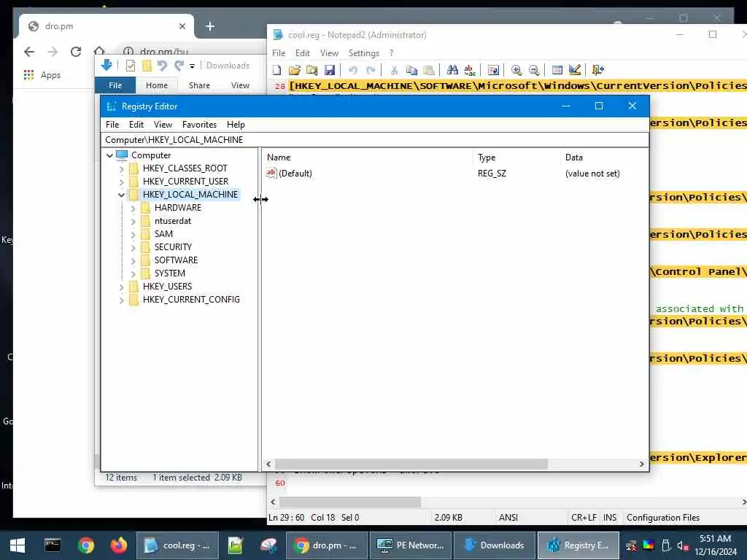Image resolution: width=747 pixels, height=560 pixels.
Task: Close the dro.pm Chrome tab
Action: (x=182, y=26)
